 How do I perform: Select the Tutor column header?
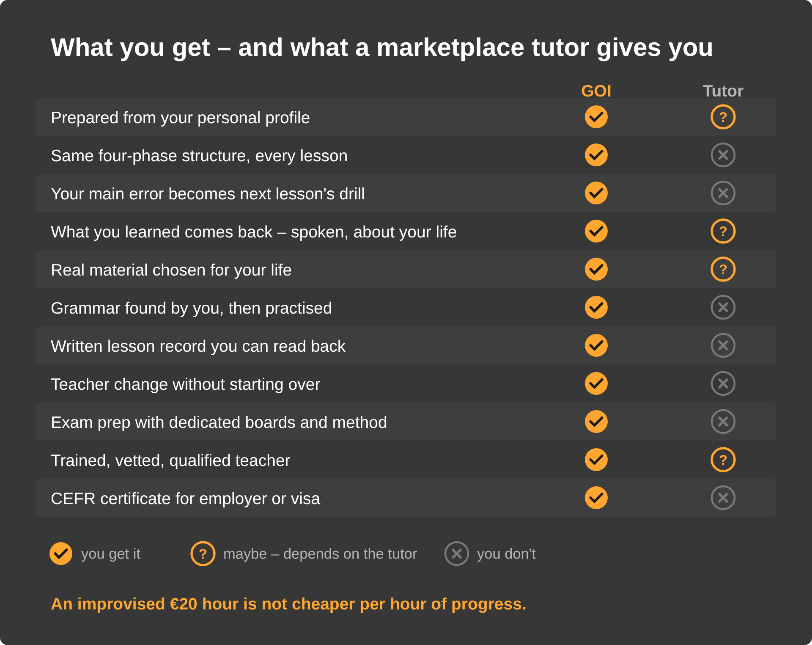point(723,91)
